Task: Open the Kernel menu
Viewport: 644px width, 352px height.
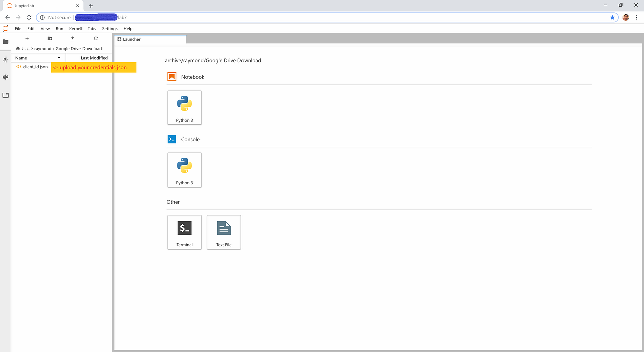Action: 75,28
